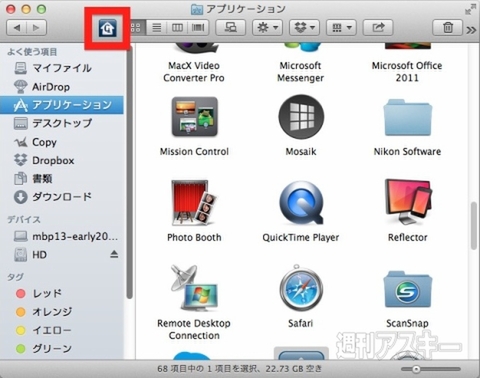Open the home folder toolbar icon
Screen dimensions: 480x378
107,28
